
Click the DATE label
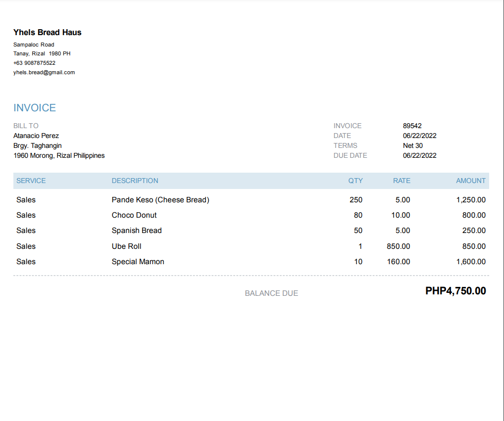point(342,136)
